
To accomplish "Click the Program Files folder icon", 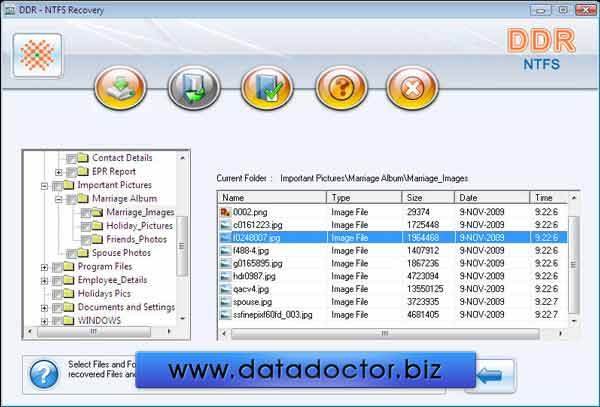I will pos(69,266).
